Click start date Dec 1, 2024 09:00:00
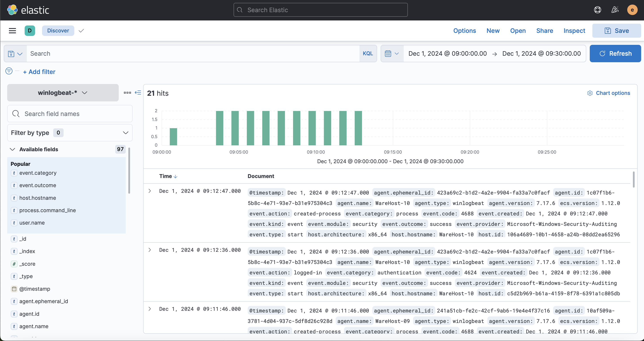This screenshot has width=644, height=341. pos(447,54)
